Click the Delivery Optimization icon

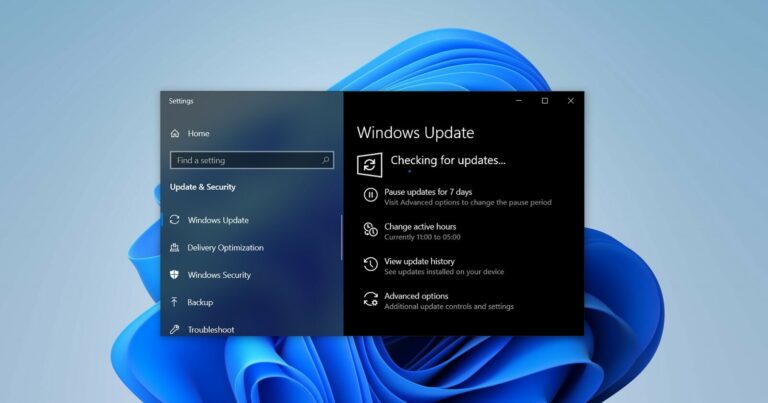(x=174, y=247)
